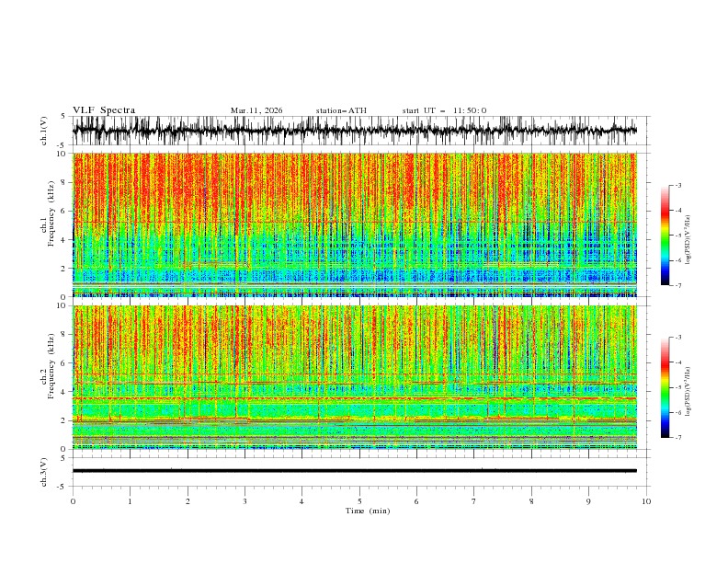Screen dimensions: 728x563
Task: Click the 'station=ATH' label
Action: [341, 110]
